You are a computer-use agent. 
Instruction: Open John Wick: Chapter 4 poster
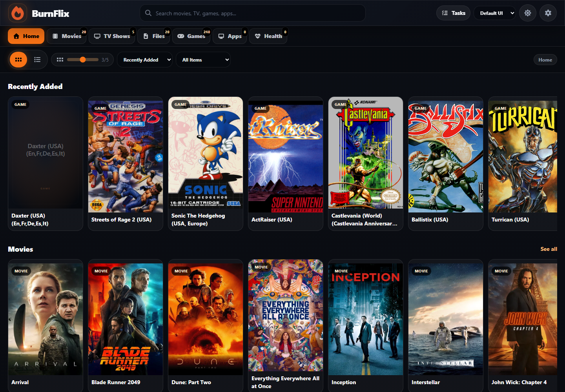523,319
